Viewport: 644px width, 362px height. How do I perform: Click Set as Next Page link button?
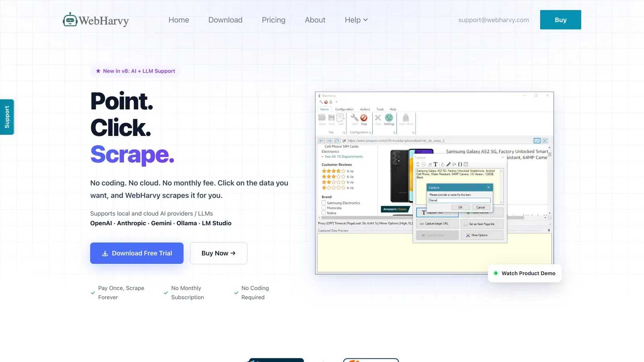482,224
